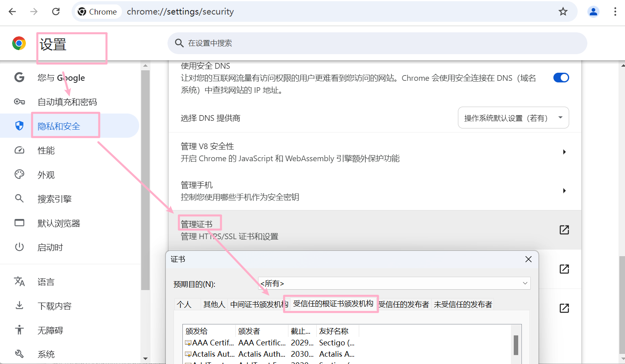Screen dimensions: 625x364
Task: Click the Chrome site info chip
Action: [x=97, y=12]
